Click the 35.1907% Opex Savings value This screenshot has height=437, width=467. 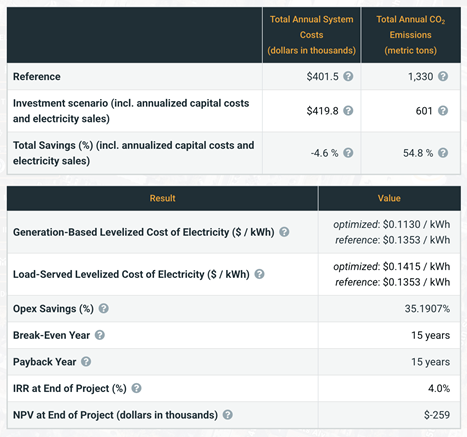tap(427, 309)
